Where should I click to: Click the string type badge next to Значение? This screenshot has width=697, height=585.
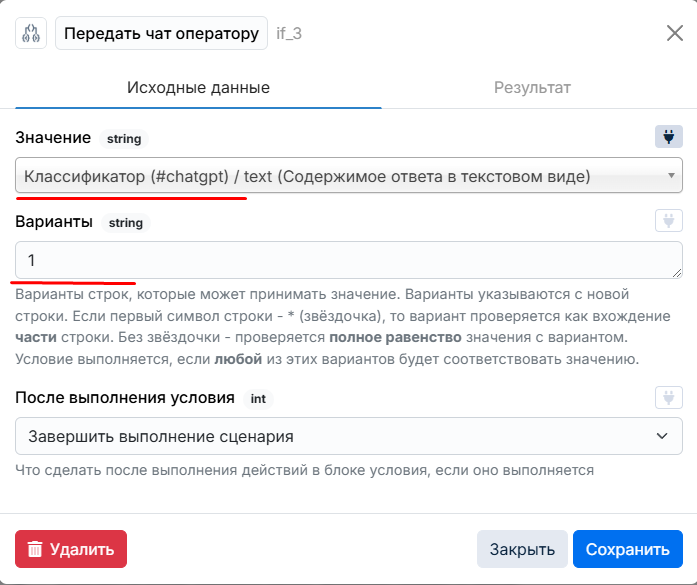124,139
